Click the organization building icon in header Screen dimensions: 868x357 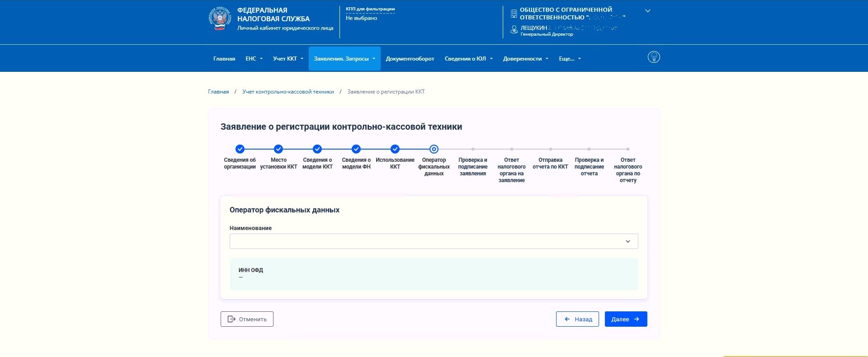(x=514, y=14)
